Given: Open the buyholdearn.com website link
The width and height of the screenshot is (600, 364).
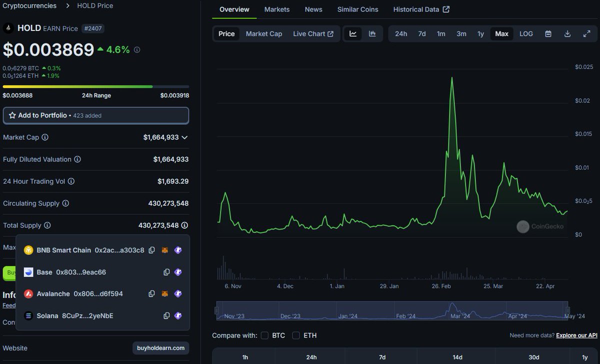Looking at the screenshot, I should [x=161, y=348].
